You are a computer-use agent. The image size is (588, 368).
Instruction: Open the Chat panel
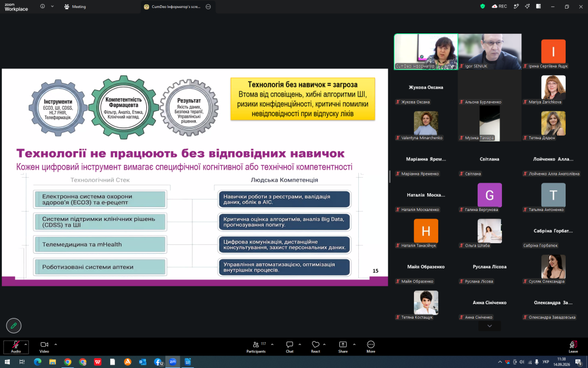pos(289,347)
